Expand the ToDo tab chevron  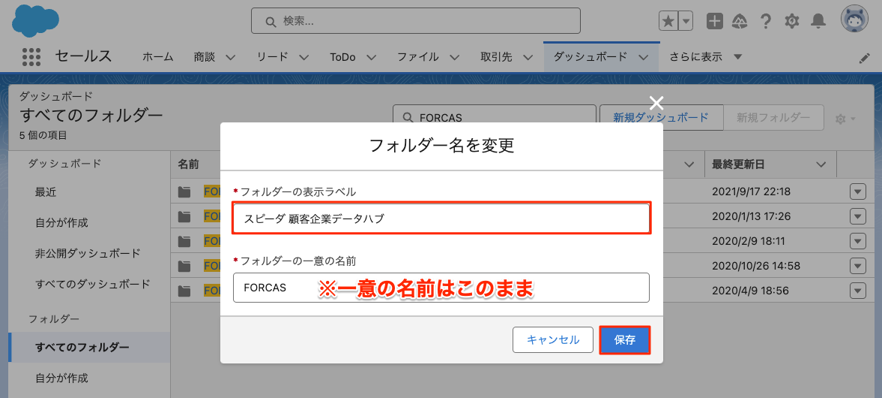click(371, 57)
